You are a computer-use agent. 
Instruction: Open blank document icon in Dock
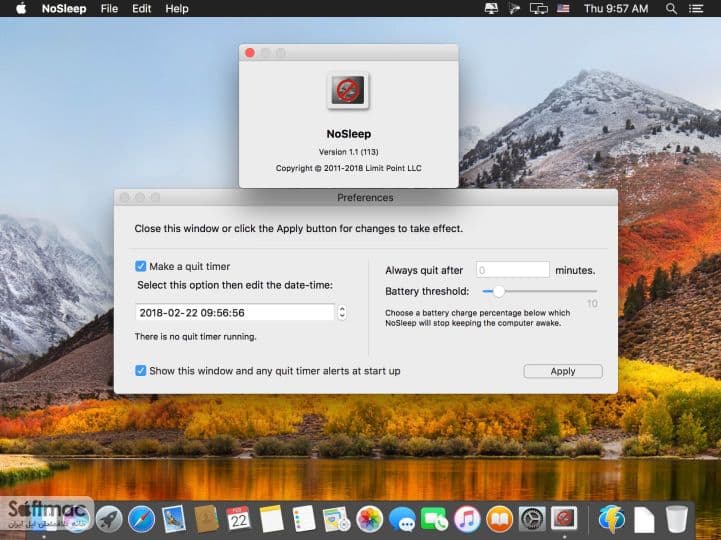point(644,519)
